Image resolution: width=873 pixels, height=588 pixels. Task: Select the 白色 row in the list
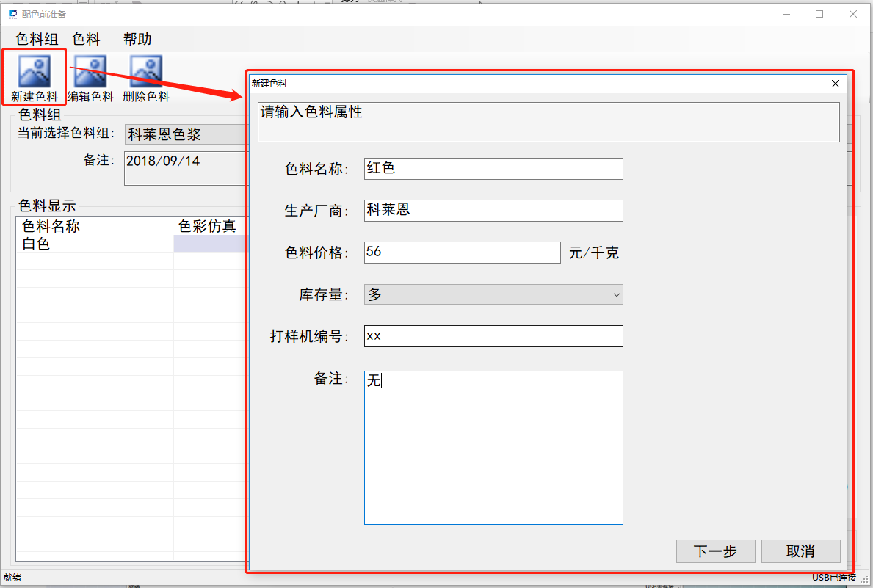[x=94, y=244]
